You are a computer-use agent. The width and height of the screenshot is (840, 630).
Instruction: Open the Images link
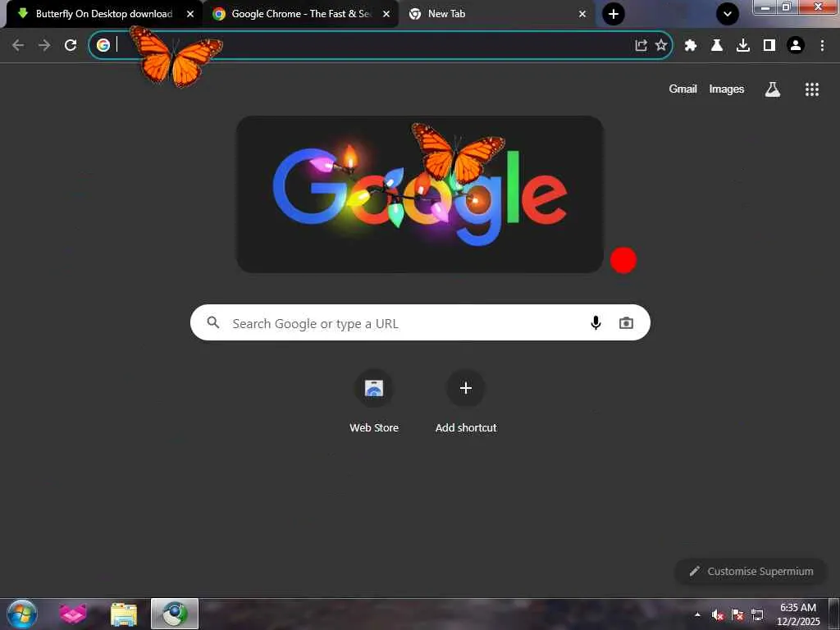(727, 89)
